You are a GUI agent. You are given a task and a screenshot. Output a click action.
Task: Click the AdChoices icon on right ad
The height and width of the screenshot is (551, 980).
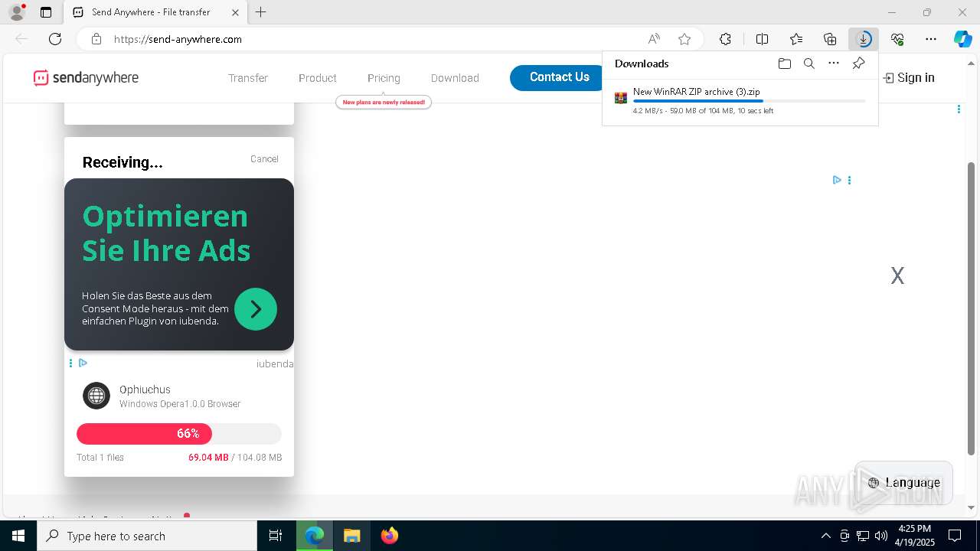point(837,180)
